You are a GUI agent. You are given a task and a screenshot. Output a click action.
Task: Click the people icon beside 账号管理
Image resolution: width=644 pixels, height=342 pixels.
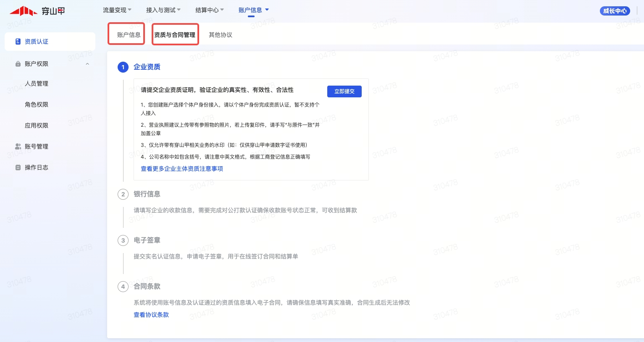click(18, 146)
